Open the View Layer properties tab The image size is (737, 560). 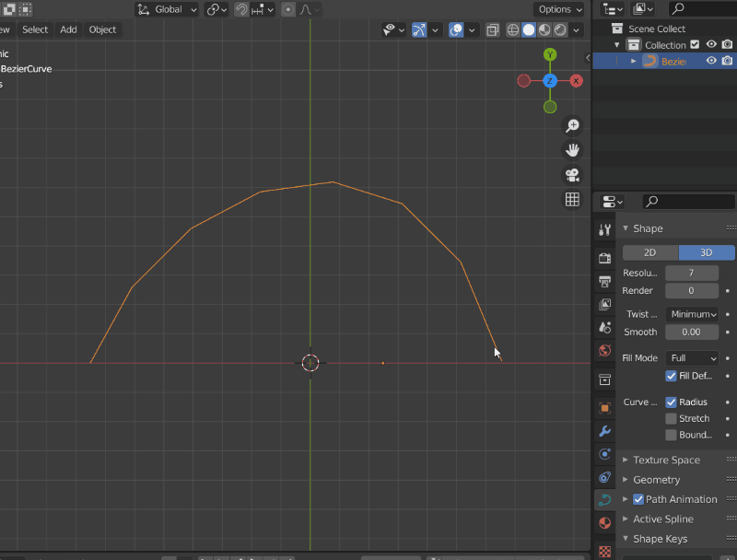pyautogui.click(x=605, y=304)
